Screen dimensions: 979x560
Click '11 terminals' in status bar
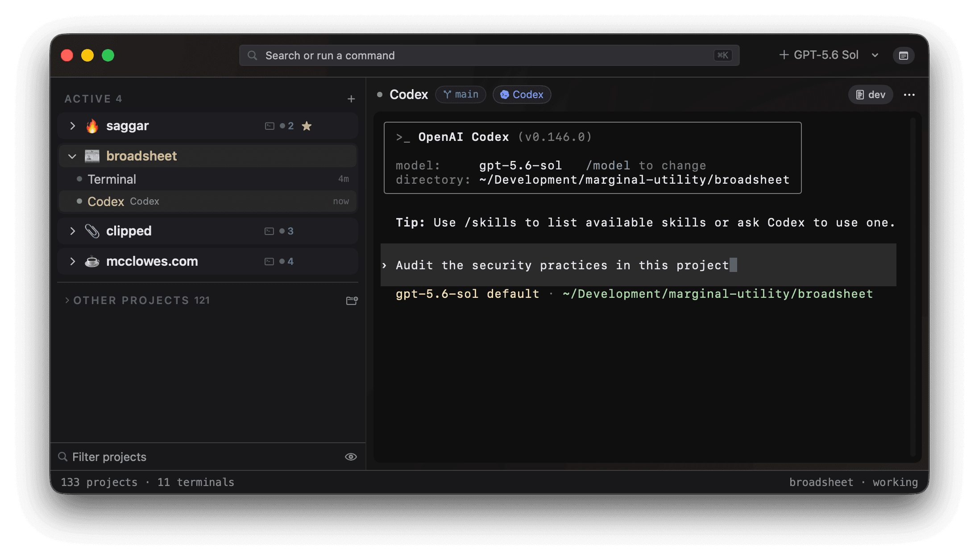point(195,482)
